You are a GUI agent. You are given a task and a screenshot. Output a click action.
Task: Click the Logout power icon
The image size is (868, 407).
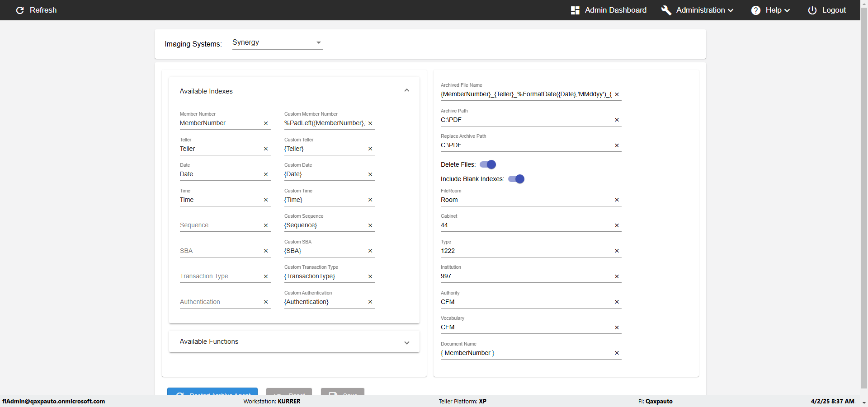(x=812, y=10)
